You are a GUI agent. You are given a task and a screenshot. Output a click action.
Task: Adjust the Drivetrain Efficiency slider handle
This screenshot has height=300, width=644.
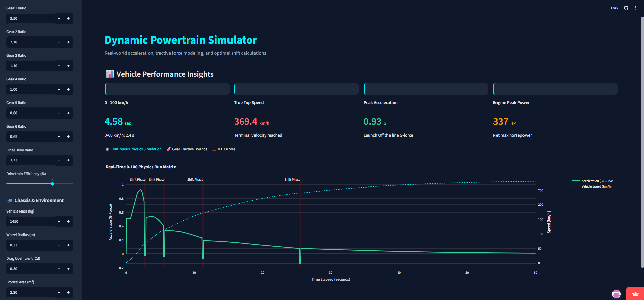pos(52,184)
